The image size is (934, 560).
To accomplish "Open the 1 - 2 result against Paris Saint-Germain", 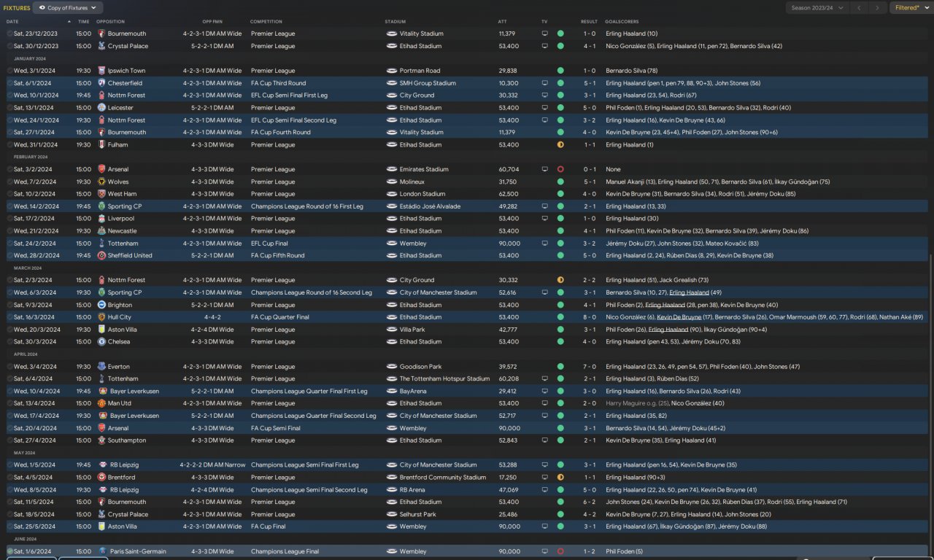I will tap(589, 551).
